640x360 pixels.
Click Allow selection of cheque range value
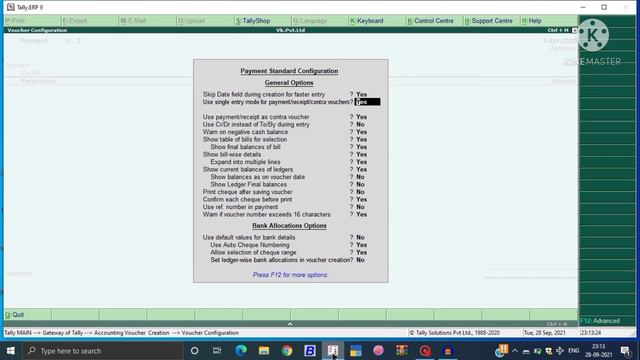click(x=361, y=252)
